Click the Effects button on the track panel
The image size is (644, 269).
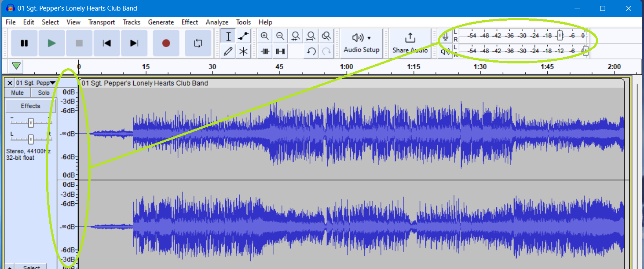pos(28,106)
